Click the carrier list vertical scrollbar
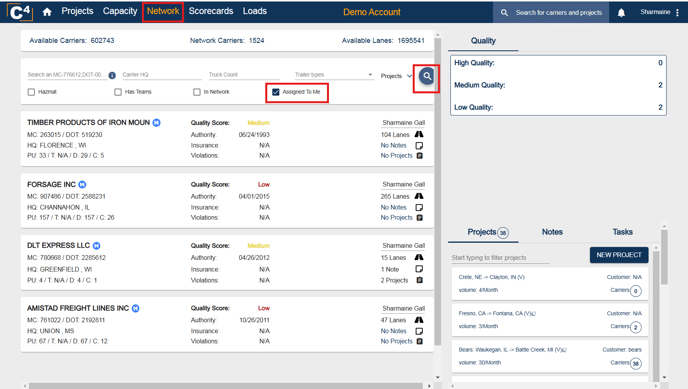The image size is (688, 389). [x=437, y=191]
